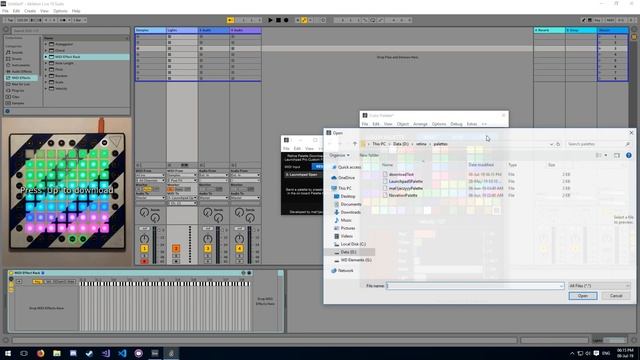Click the Tap tempo button
The height and width of the screenshot is (360, 640).
coord(9,20)
